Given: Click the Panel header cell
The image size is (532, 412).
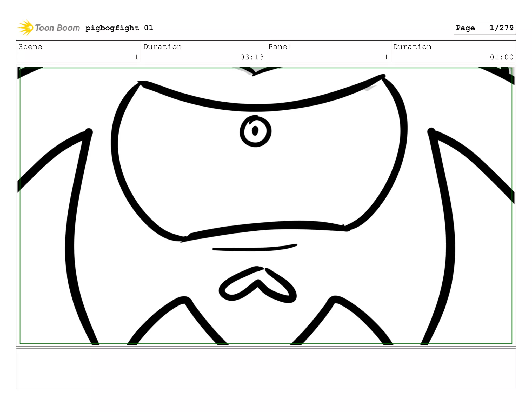Looking at the screenshot, I should (x=280, y=47).
